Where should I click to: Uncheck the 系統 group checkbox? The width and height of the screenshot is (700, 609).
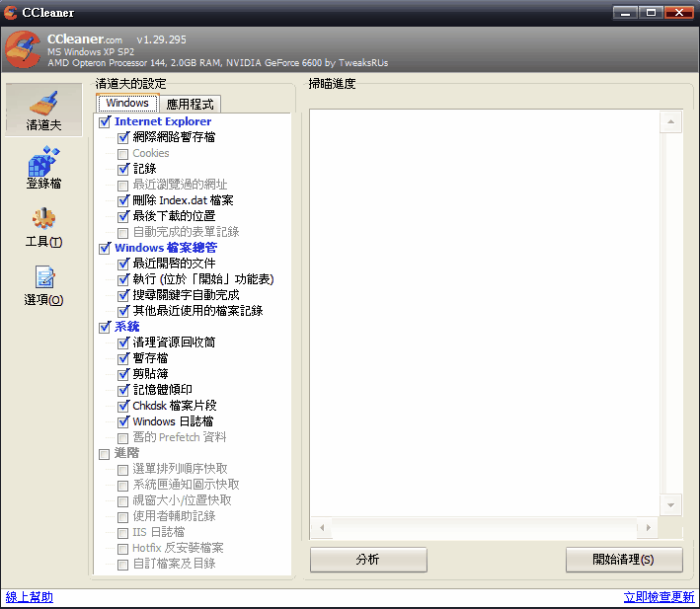(x=105, y=327)
